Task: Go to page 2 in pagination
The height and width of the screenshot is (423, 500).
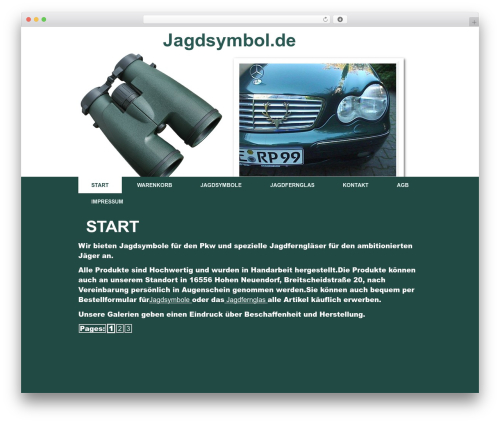Action: 120,329
